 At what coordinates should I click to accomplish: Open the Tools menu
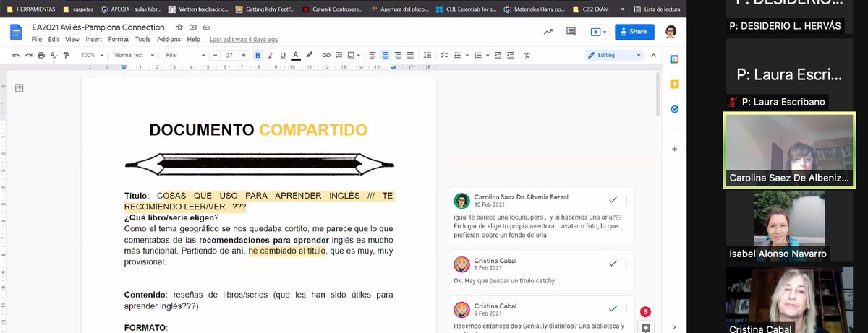143,39
